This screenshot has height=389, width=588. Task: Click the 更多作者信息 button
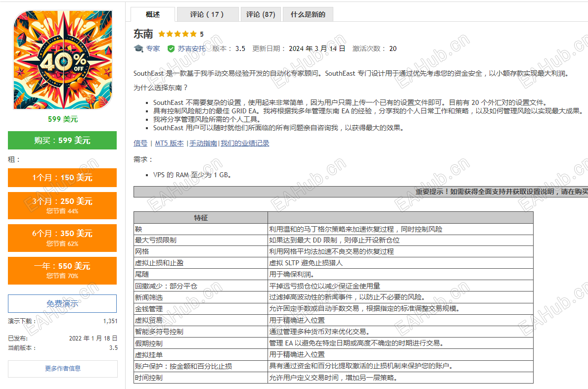[62, 369]
